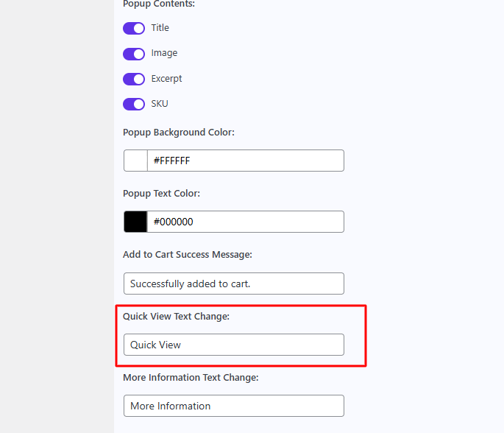Click the 'Add to Cart Success Message:' label
Viewport: 504px width, 433px height.
188,255
